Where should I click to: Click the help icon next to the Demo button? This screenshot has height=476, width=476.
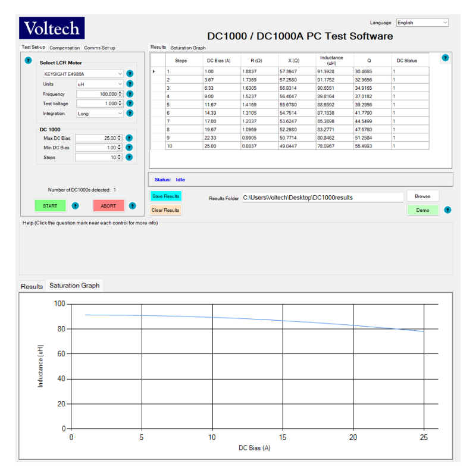(x=448, y=210)
